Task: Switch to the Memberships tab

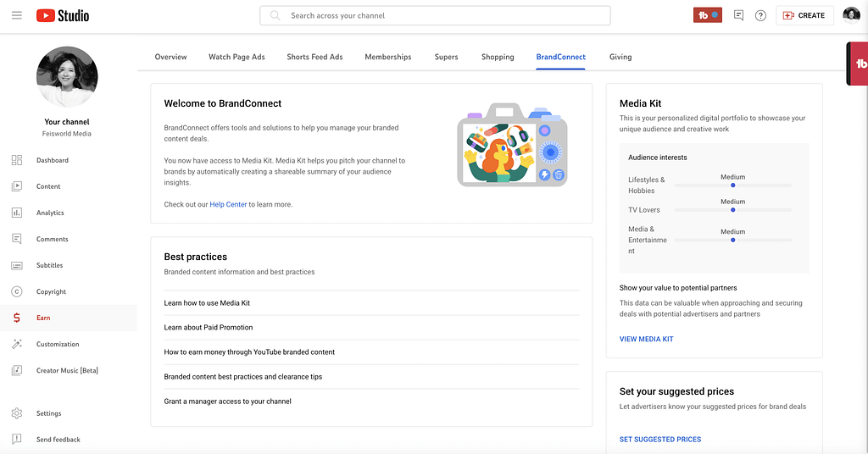Action: 387,57
